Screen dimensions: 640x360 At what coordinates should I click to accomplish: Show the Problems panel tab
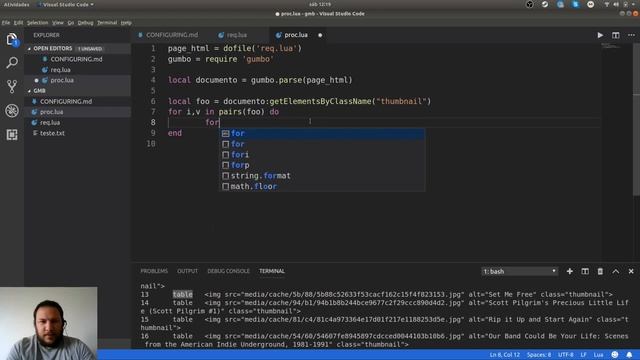pos(154,271)
